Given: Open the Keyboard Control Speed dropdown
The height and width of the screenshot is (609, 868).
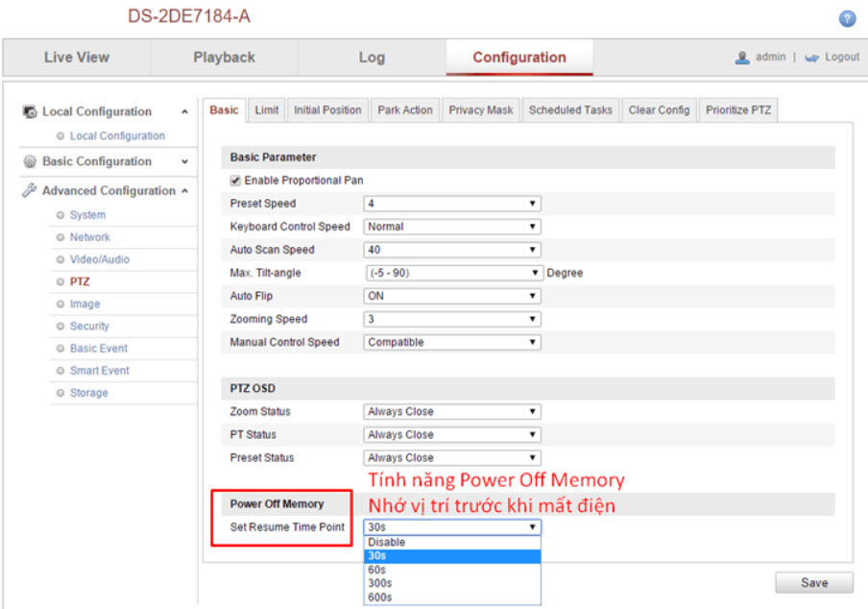Looking at the screenshot, I should [451, 227].
